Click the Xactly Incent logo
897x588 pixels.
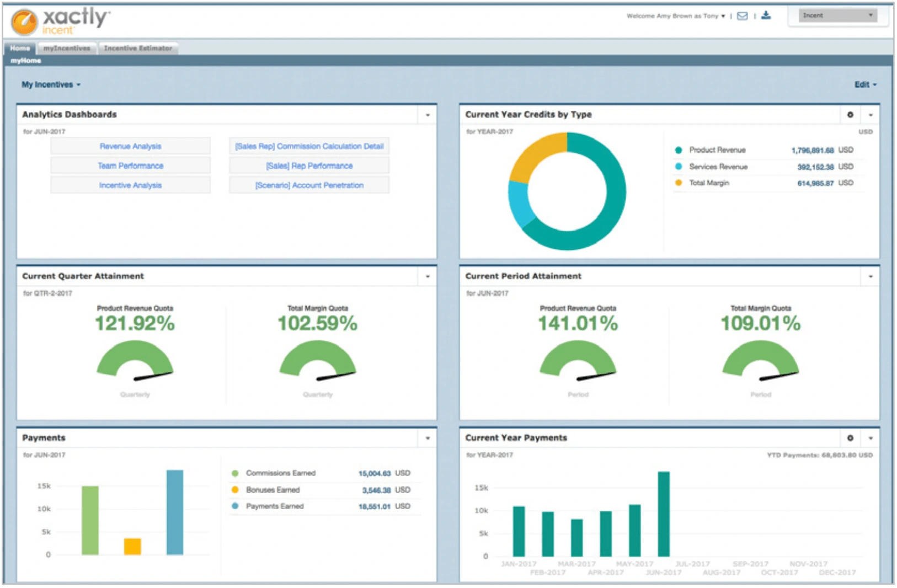[61, 22]
